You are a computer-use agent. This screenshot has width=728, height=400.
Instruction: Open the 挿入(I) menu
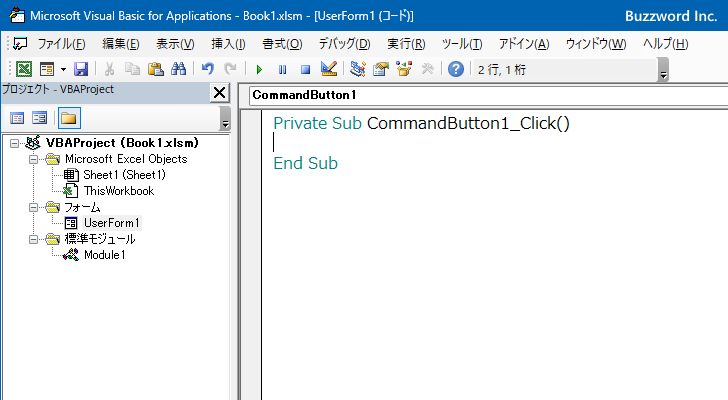pos(228,44)
